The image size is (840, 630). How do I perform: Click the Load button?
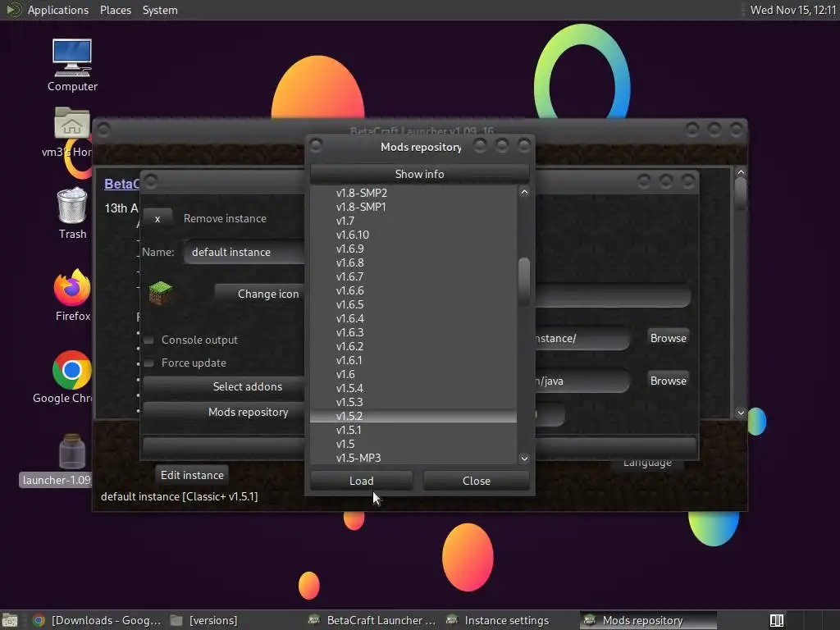coord(362,481)
